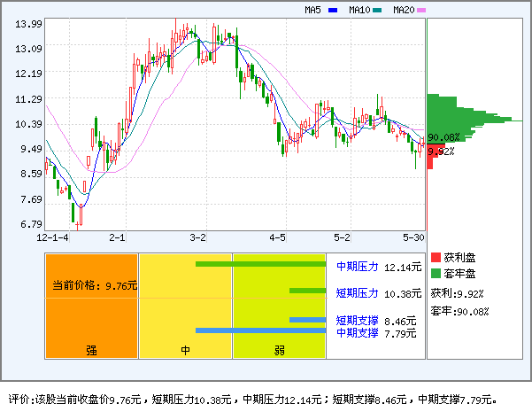The image size is (532, 404).
Task: Click the 获利:9.92% summary text
Action: coord(457,293)
